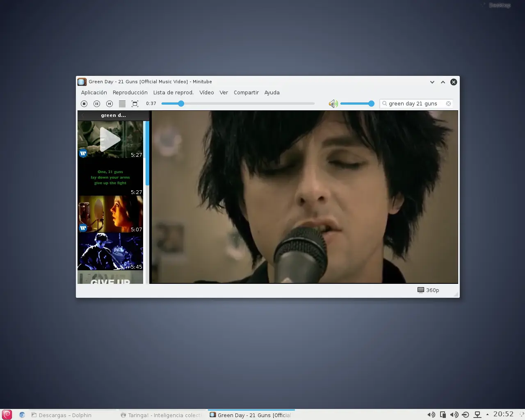Open the Lista de reprod. menu

173,93
